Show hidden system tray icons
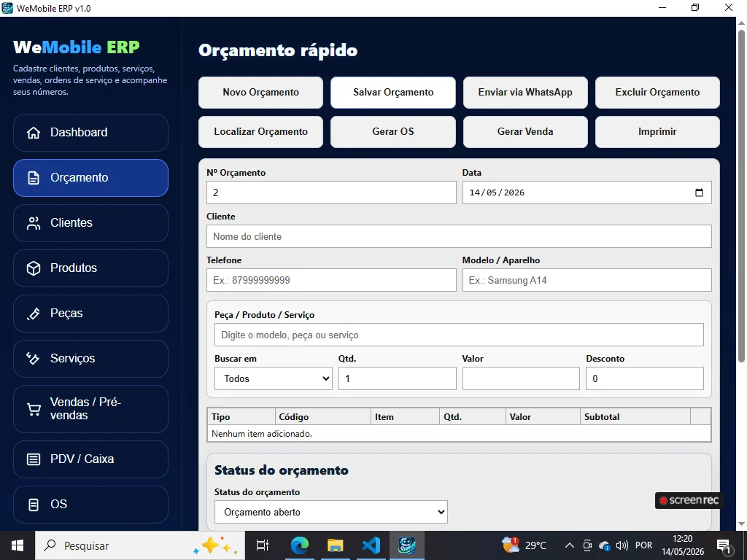The width and height of the screenshot is (747, 560). point(569,545)
